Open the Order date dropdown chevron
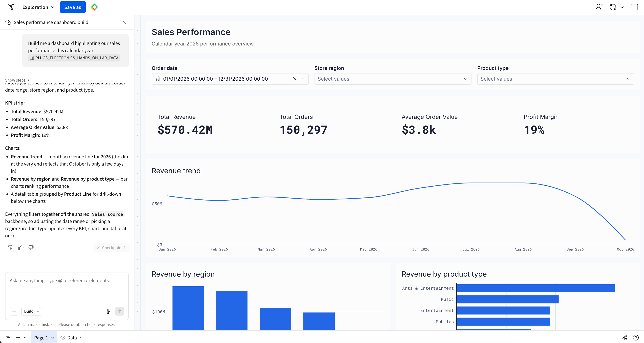This screenshot has width=644, height=343. tap(303, 79)
